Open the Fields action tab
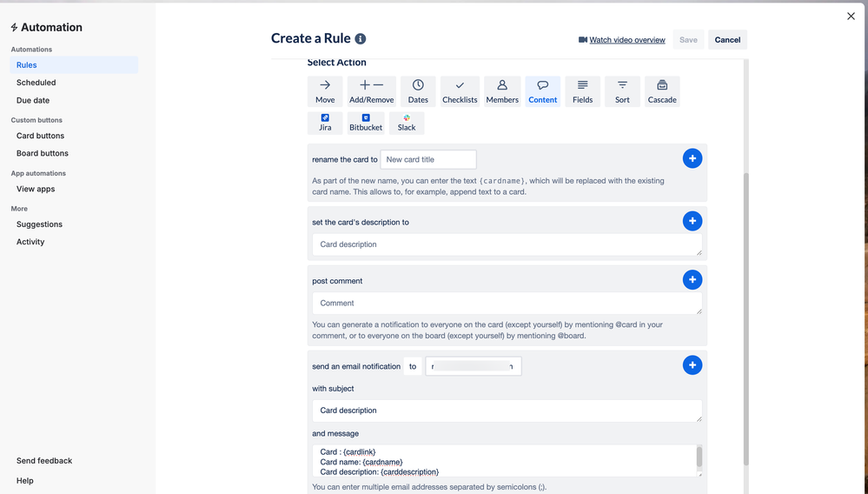The height and width of the screenshot is (494, 868). (582, 91)
